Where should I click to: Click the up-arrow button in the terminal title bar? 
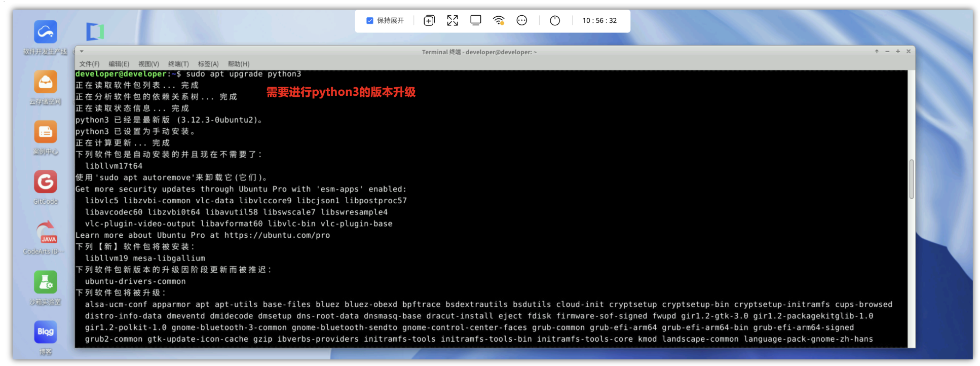[x=877, y=52]
